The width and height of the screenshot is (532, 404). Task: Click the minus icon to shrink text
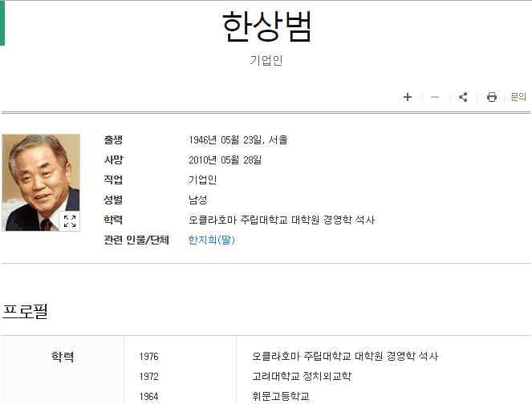coord(435,97)
